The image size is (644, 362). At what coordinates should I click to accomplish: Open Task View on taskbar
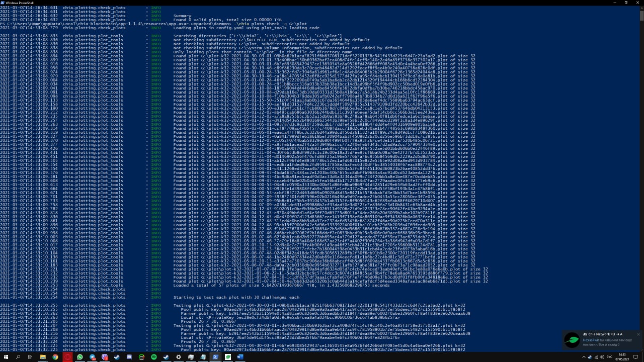(30, 357)
